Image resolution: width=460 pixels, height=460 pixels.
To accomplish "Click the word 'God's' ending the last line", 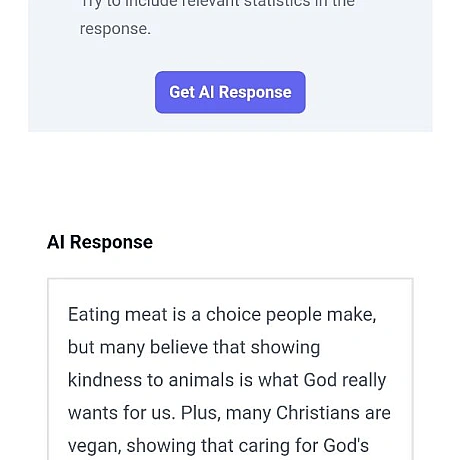I will pos(346,445).
